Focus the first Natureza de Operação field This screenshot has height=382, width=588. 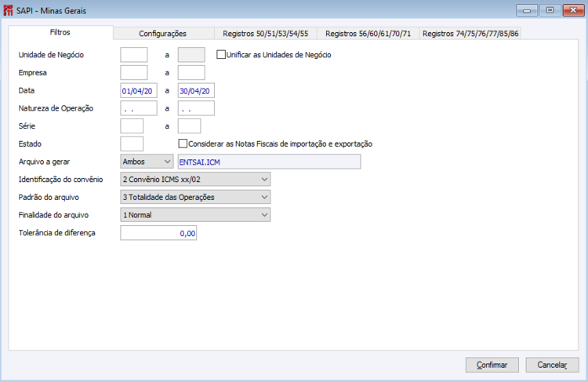(x=139, y=108)
